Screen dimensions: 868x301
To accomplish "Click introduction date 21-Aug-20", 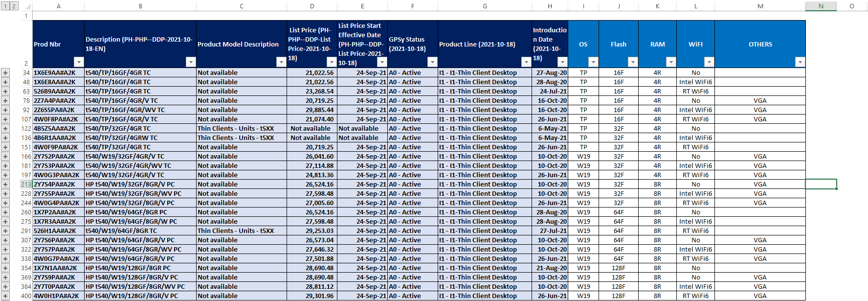I will click(x=550, y=268).
